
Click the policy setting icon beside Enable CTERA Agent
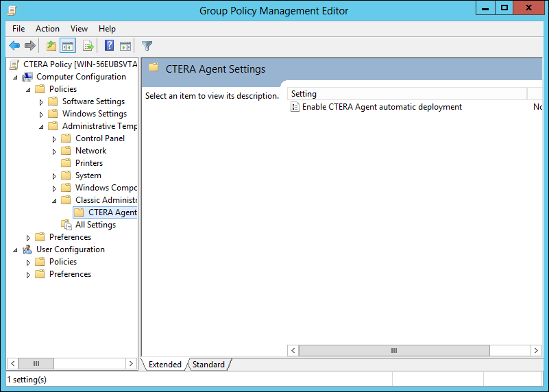[x=295, y=107]
